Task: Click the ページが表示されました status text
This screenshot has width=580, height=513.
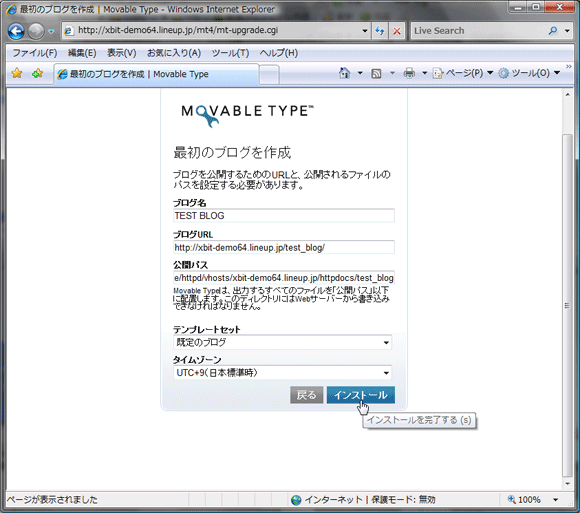Action: (x=52, y=500)
